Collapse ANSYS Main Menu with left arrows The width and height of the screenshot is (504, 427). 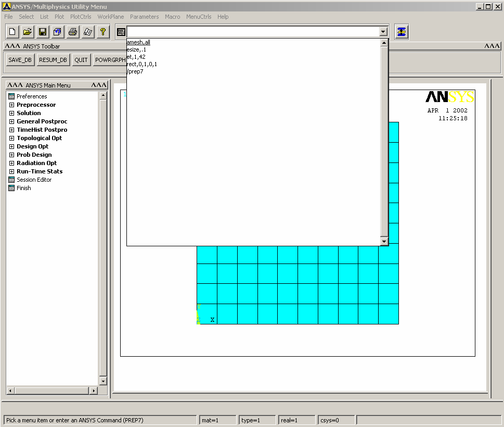pos(15,85)
